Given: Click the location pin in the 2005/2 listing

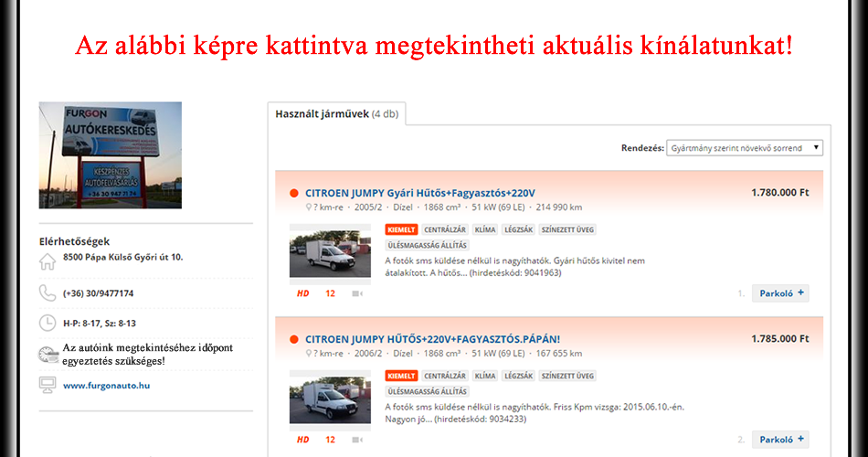Looking at the screenshot, I should click(x=308, y=207).
